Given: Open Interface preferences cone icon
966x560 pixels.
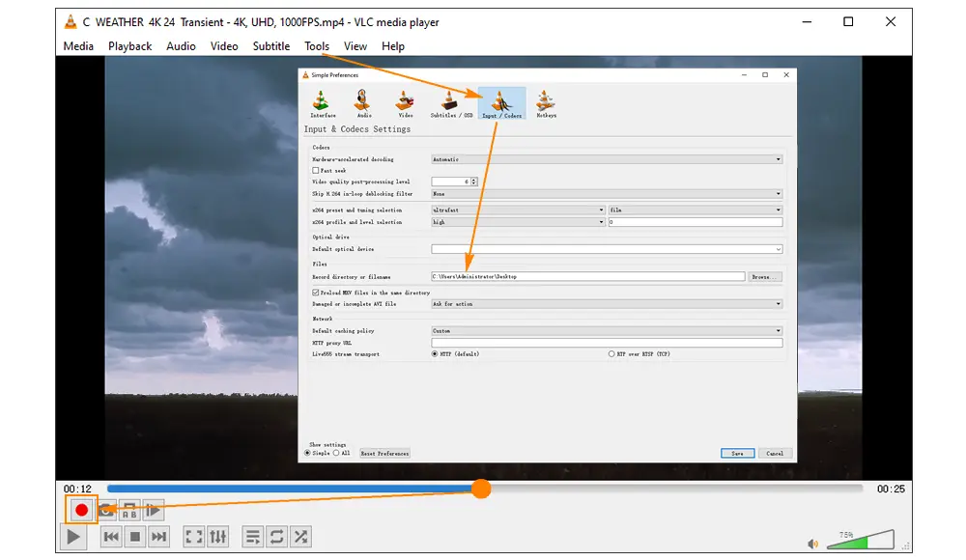Looking at the screenshot, I should click(323, 103).
